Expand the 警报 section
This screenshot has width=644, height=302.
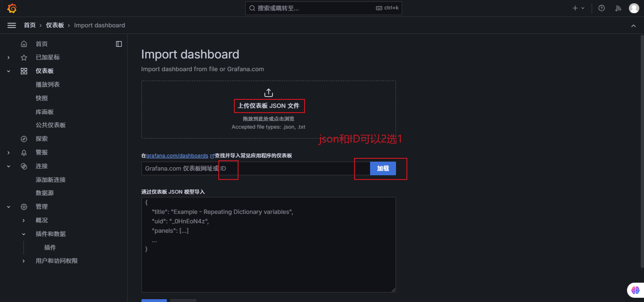(x=8, y=153)
